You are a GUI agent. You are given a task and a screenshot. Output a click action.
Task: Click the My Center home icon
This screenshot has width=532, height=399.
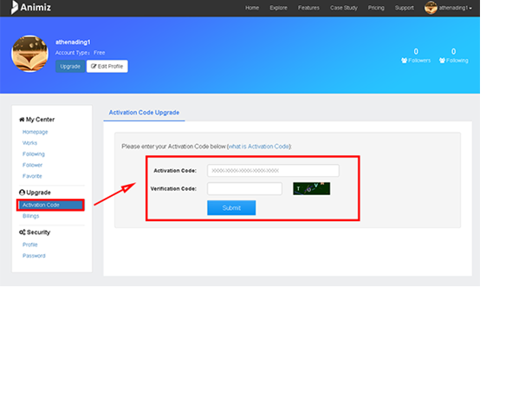coord(22,120)
